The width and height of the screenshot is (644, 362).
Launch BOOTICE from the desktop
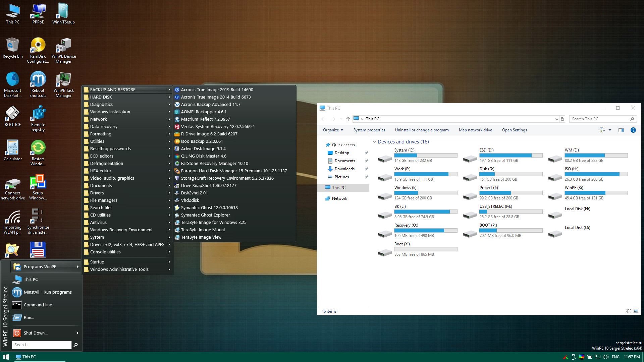[12, 114]
